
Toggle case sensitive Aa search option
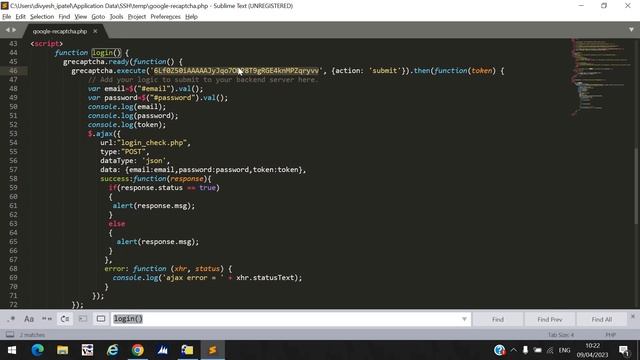click(29, 319)
